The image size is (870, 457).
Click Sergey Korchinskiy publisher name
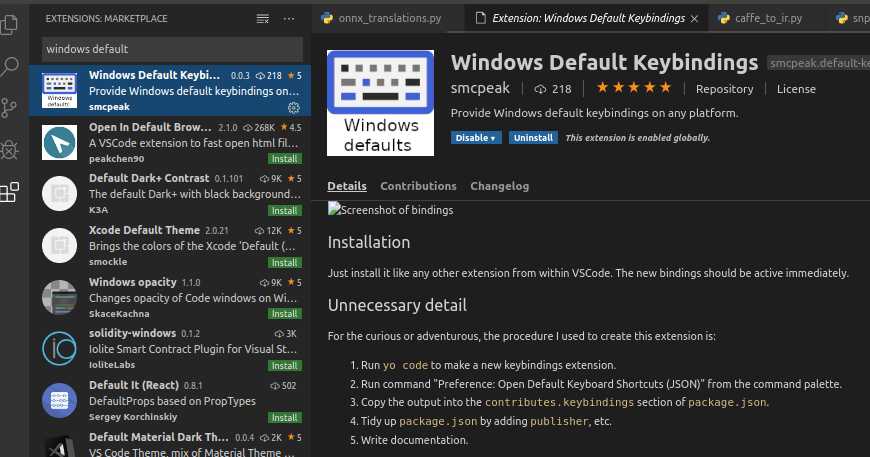coord(133,417)
